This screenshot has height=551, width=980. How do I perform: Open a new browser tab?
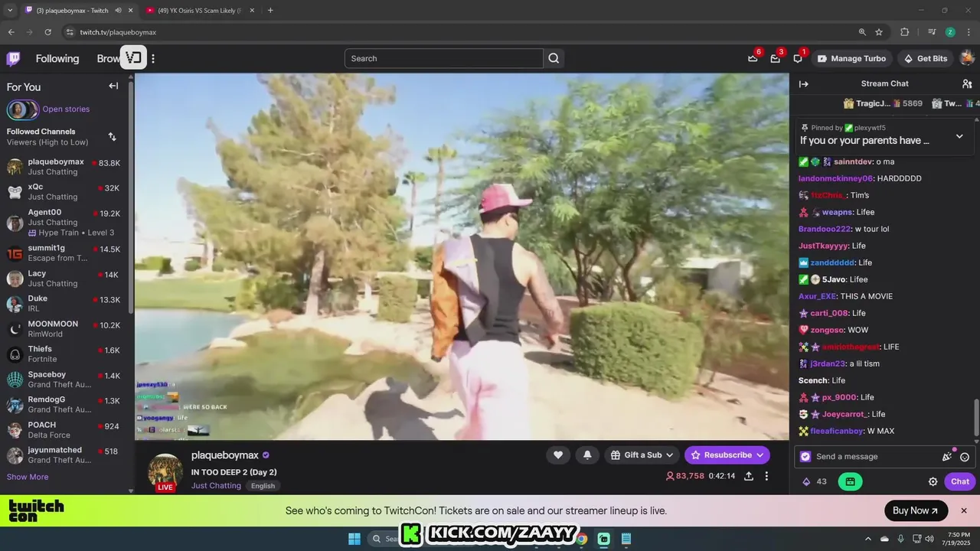coord(270,11)
